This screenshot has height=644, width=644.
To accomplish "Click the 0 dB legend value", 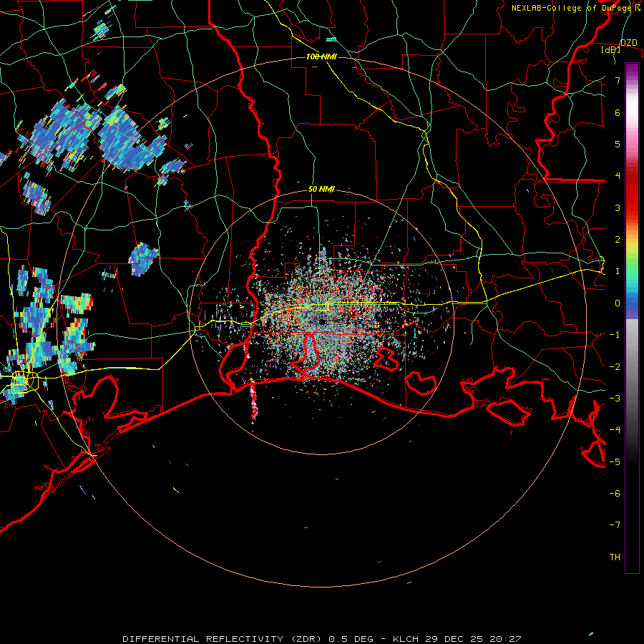I will click(618, 303).
